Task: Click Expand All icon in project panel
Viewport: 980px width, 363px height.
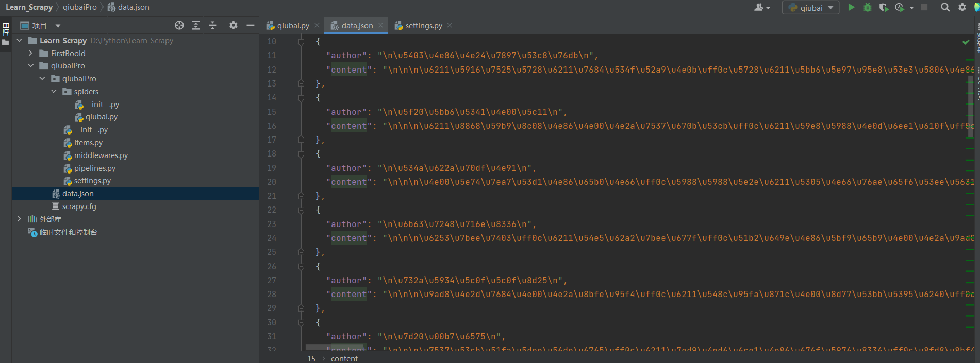Action: coord(196,25)
